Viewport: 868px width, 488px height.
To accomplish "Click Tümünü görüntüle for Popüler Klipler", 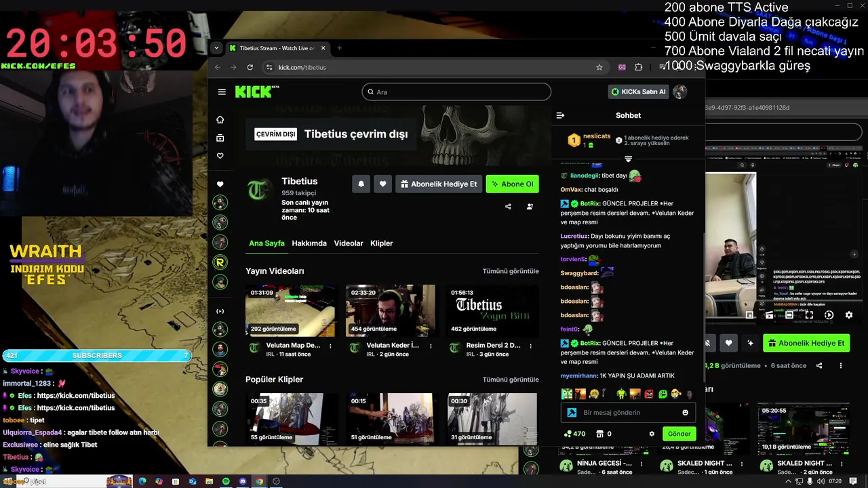I will pyautogui.click(x=511, y=380).
